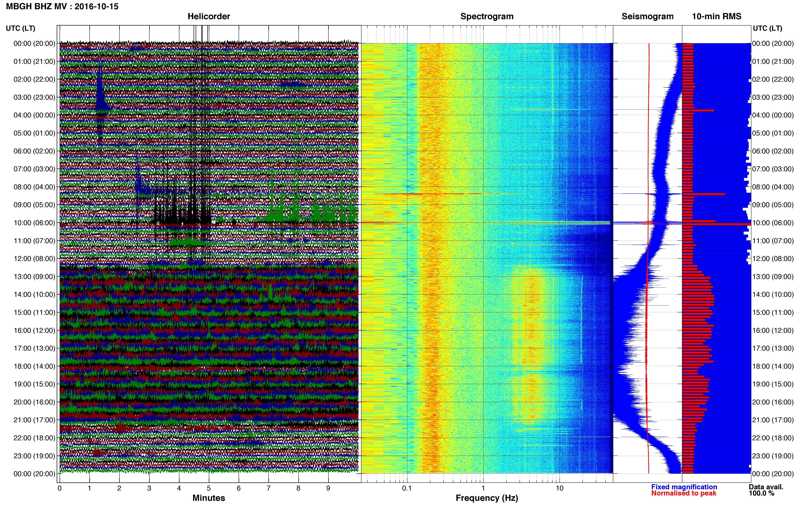This screenshot has width=812, height=508.
Task: Click the 'Fixed magnification' legend text
Action: point(684,487)
